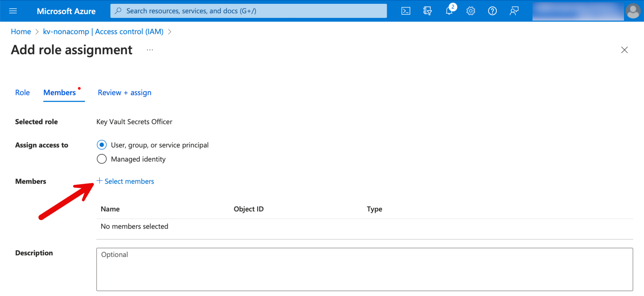The width and height of the screenshot is (644, 296).
Task: Click the Members tab
Action: [59, 93]
